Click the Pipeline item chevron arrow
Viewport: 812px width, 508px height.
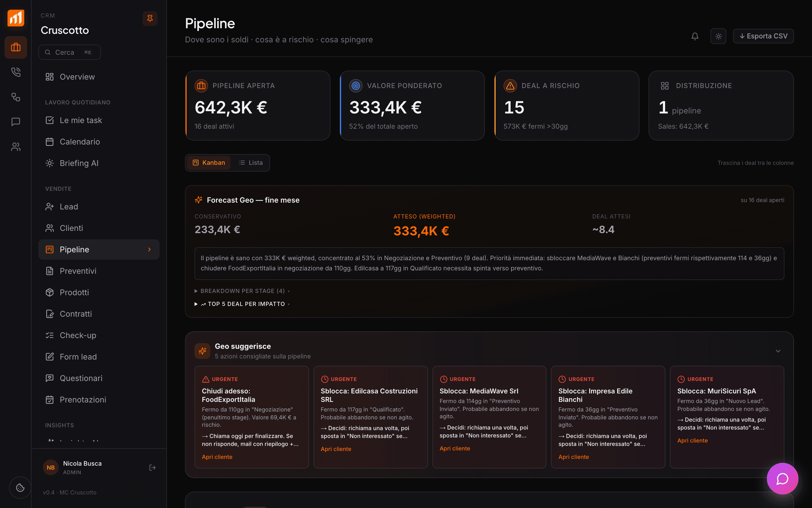[149, 250]
